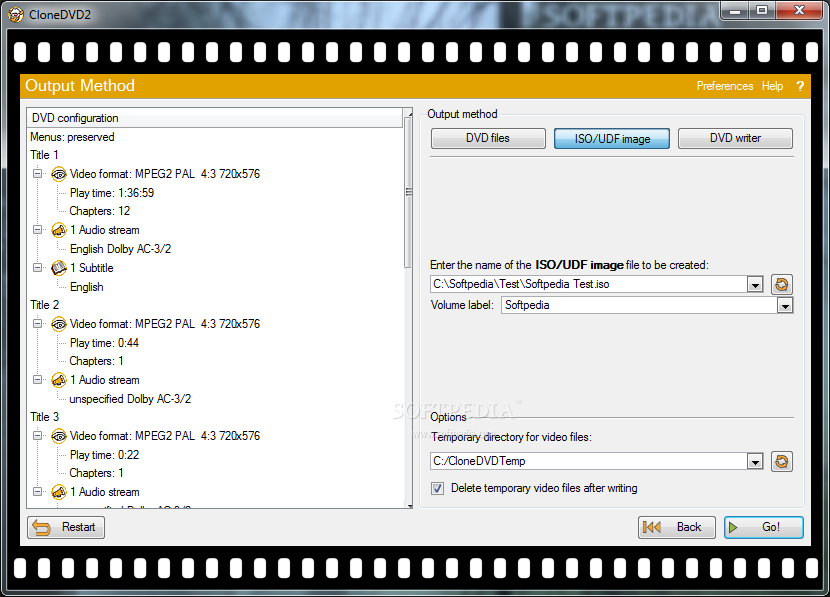This screenshot has height=597, width=830.
Task: Select Menus: preserved row
Action: tap(72, 137)
